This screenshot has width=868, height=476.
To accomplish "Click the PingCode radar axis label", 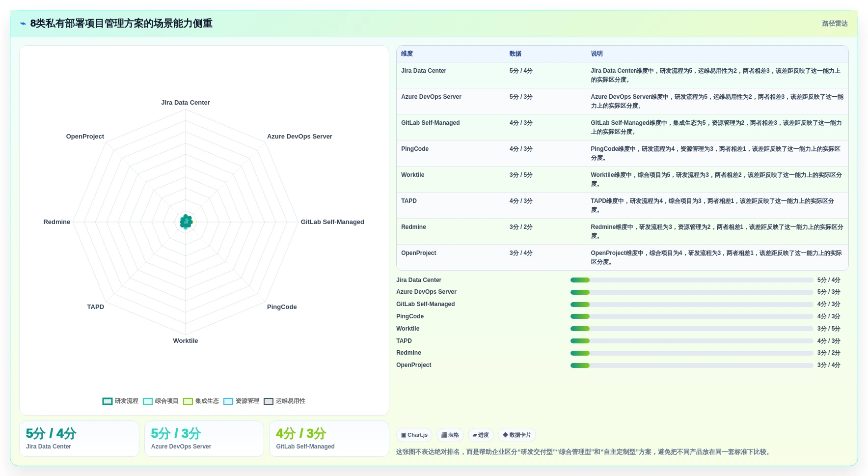I will click(282, 307).
